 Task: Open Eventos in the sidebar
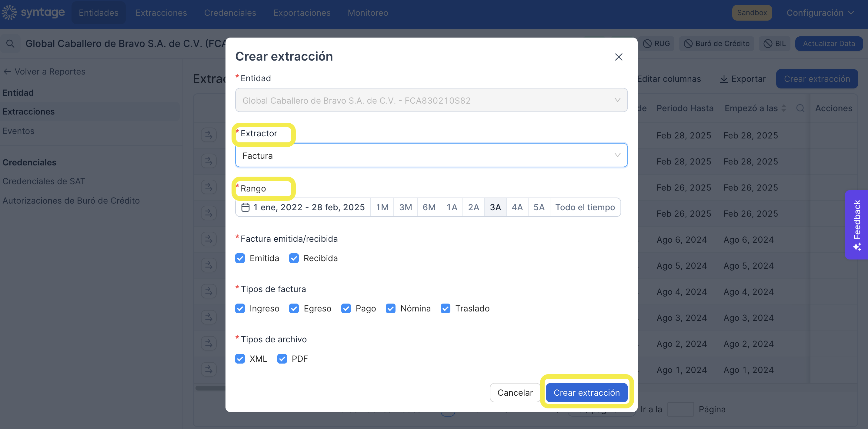click(18, 131)
